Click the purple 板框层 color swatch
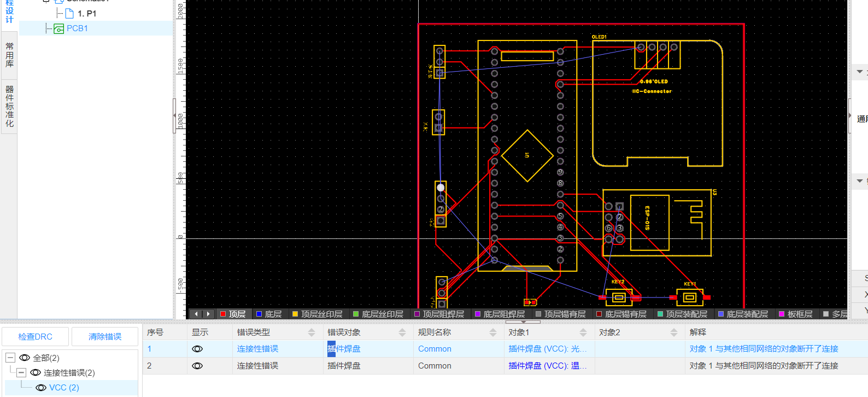The width and height of the screenshot is (868, 397). coord(782,314)
